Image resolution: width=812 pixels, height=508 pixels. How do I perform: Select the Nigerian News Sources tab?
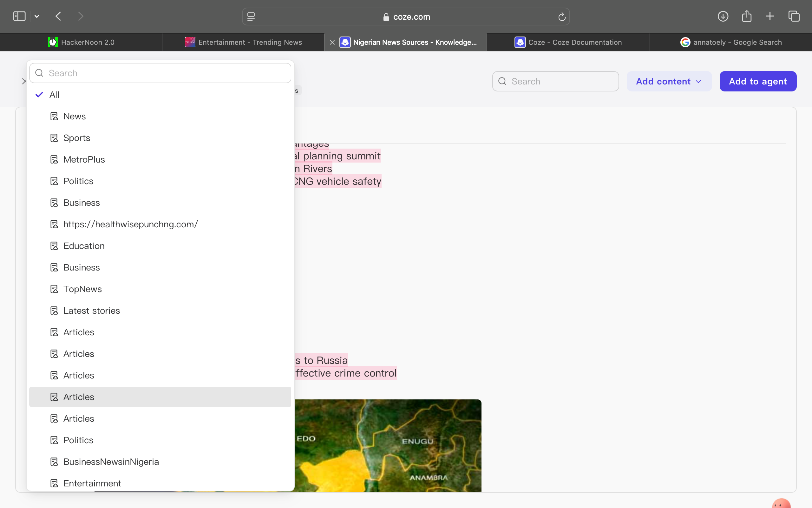406,42
